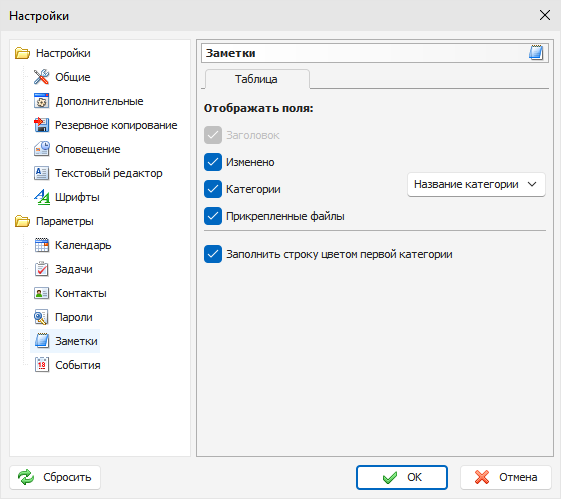Select the Настройки root node
Screen dimensions: 561x499
point(63,53)
